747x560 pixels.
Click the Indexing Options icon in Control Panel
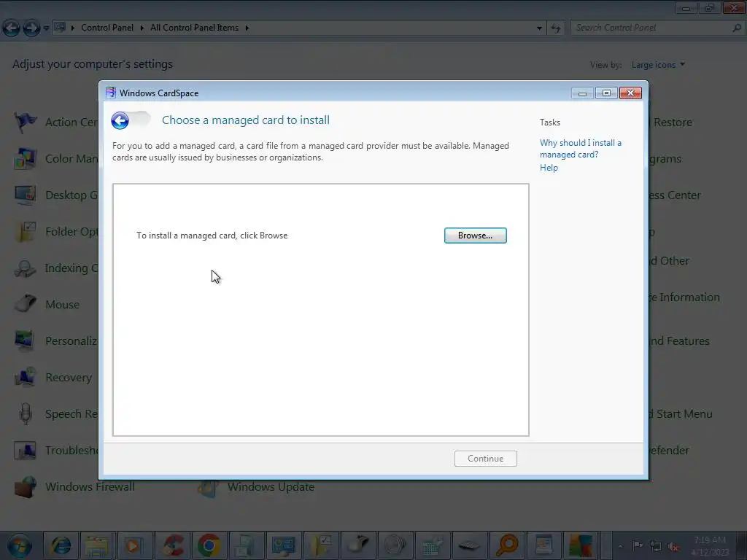point(25,268)
